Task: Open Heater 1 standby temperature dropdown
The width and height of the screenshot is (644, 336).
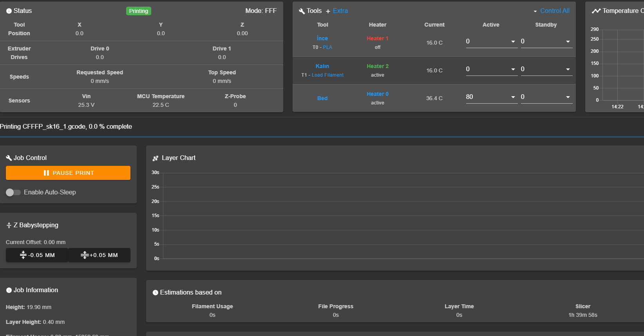Action: pyautogui.click(x=568, y=41)
